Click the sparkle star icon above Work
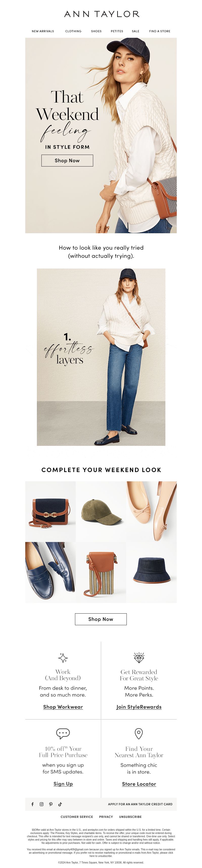202x868 pixels. tap(63, 658)
